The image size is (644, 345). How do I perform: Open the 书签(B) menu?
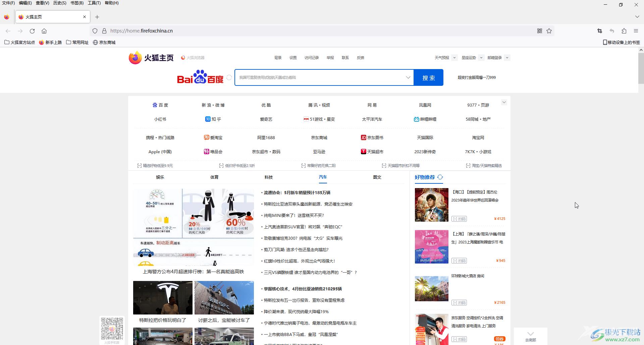[77, 3]
